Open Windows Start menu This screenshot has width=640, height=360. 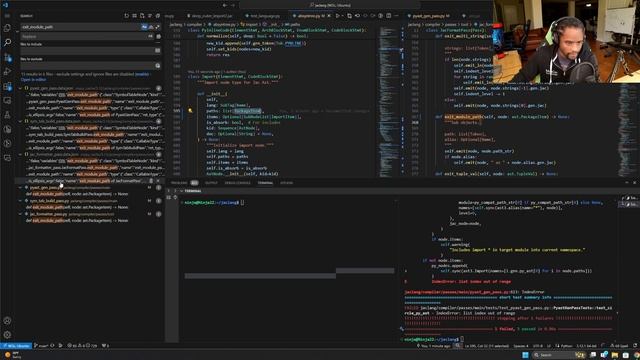525,355
